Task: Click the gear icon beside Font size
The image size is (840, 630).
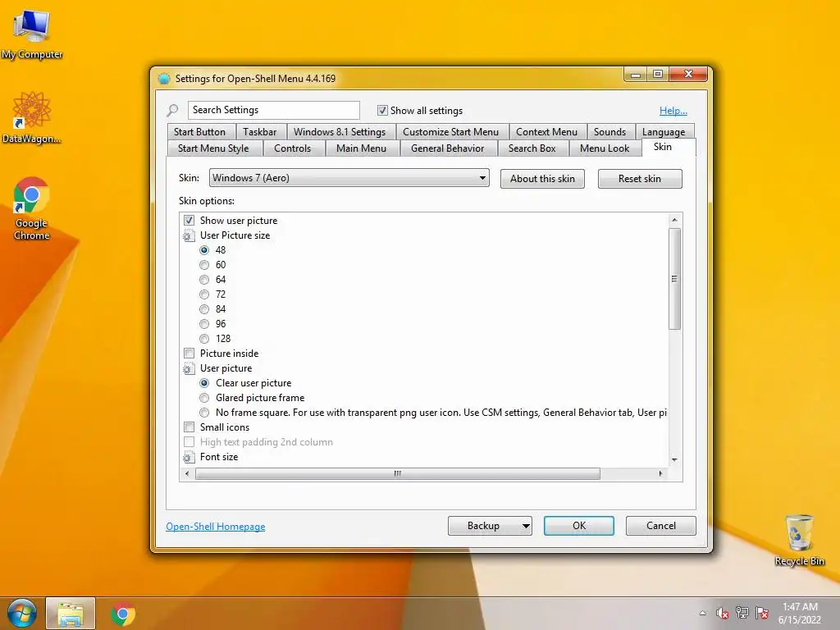Action: (188, 457)
